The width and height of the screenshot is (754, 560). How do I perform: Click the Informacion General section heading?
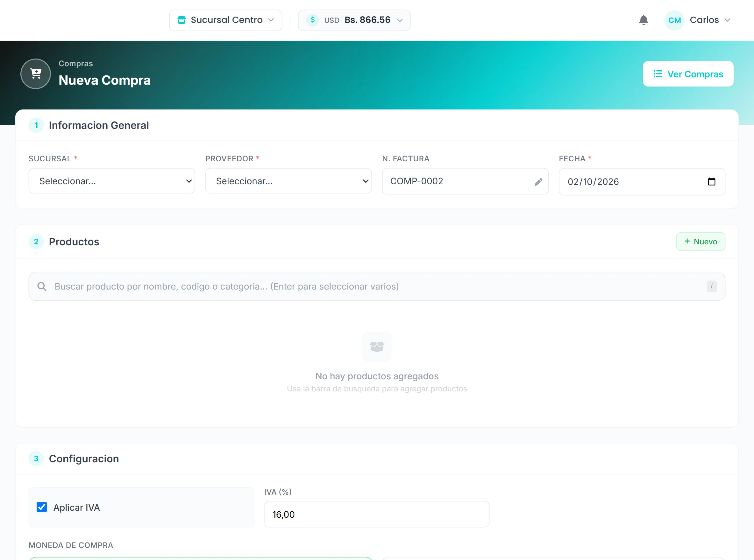(99, 125)
